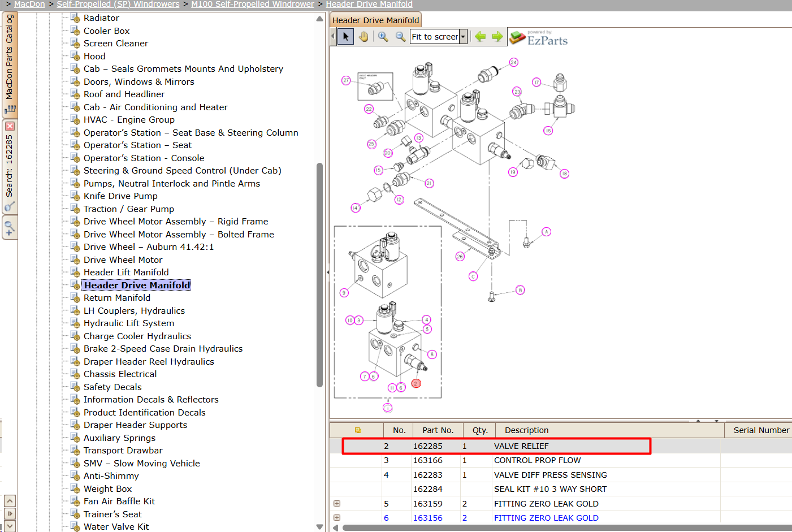The width and height of the screenshot is (792, 532).
Task: Select Return Manifold in the tree
Action: [x=117, y=298]
